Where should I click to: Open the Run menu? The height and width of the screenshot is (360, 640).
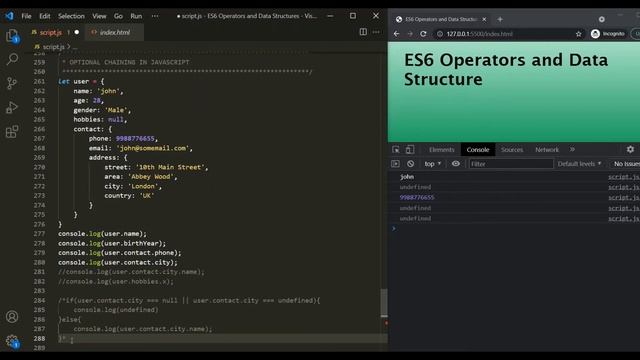[136, 16]
